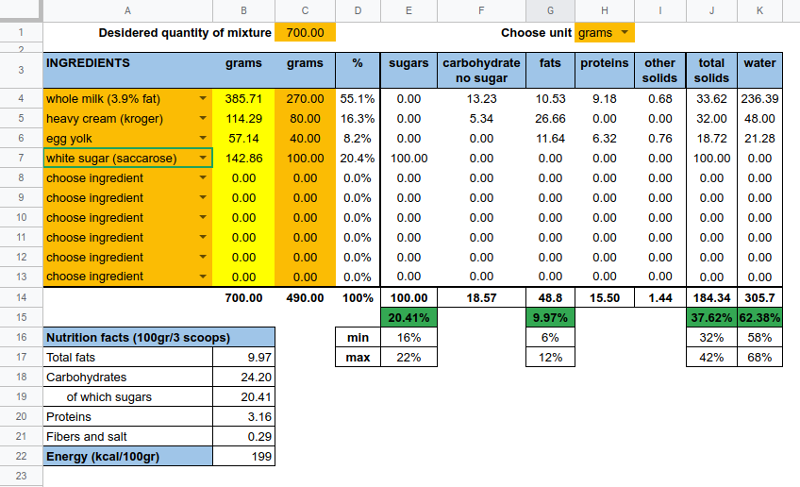The image size is (800, 487).
Task: Select column A header
Action: (x=128, y=9)
